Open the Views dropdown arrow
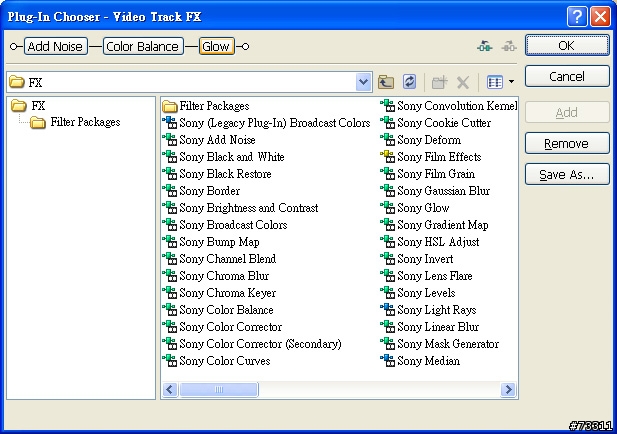Screen dimensions: 617x434 (x=511, y=82)
